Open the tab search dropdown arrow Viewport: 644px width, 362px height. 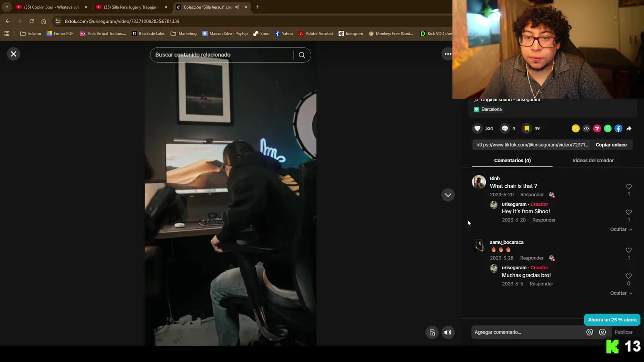(7, 7)
